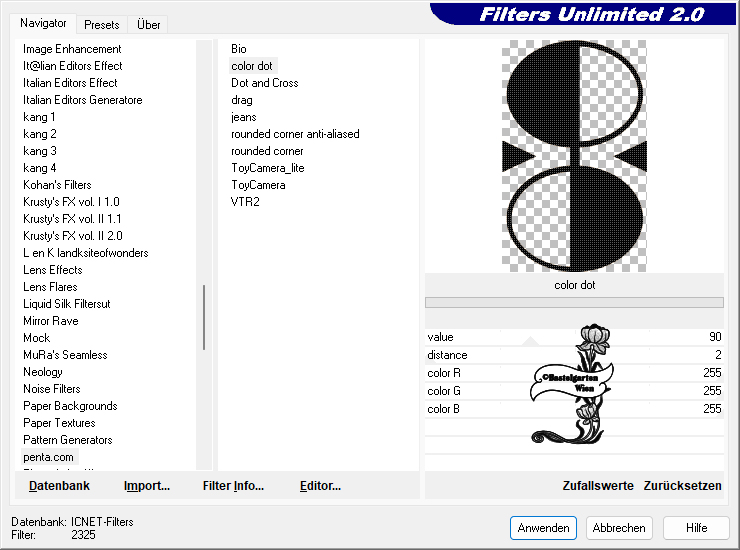This screenshot has height=550, width=740.
Task: Select Kohan's Filters category
Action: [x=57, y=185]
